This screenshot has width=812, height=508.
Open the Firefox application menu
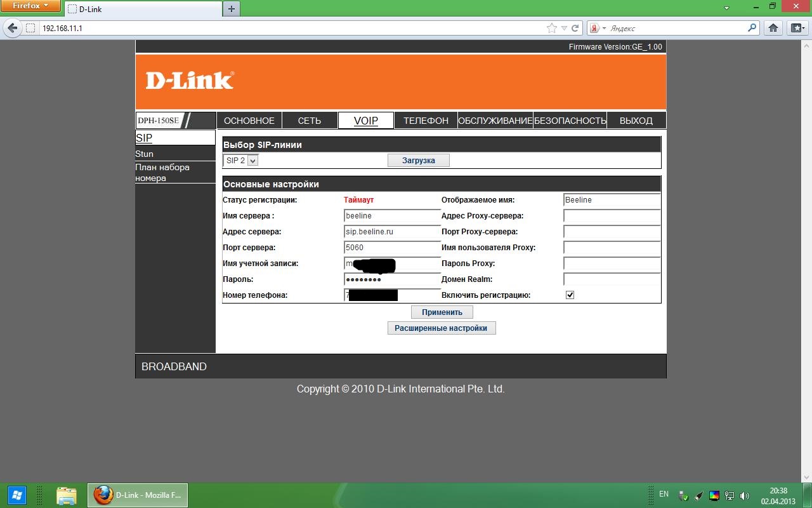(31, 6)
